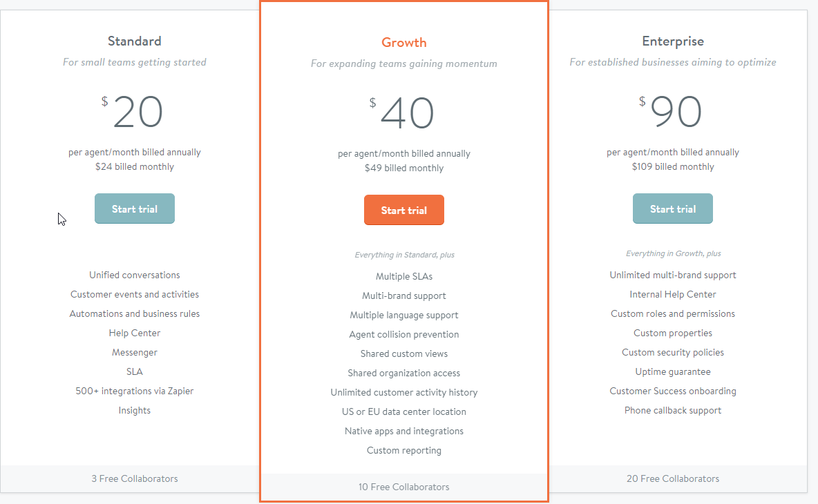818x504 pixels.
Task: Start trial for the Enterprise plan
Action: (672, 209)
